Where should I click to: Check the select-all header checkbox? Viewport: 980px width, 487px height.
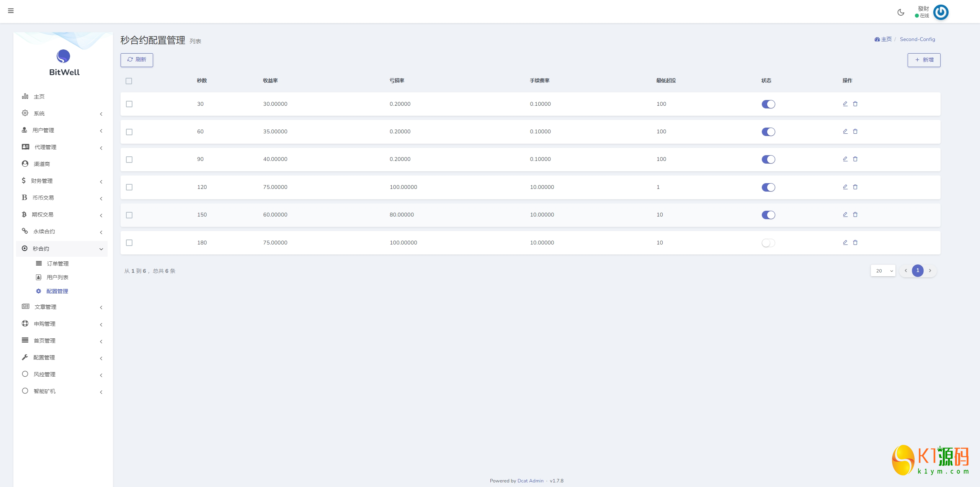(129, 81)
